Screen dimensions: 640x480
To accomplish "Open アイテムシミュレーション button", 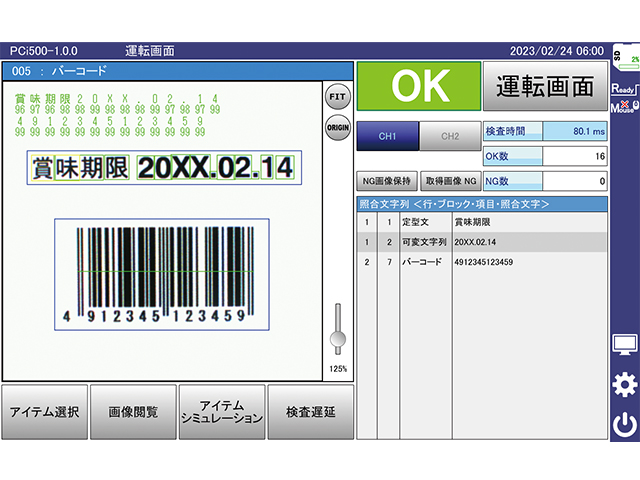I will tap(222, 412).
